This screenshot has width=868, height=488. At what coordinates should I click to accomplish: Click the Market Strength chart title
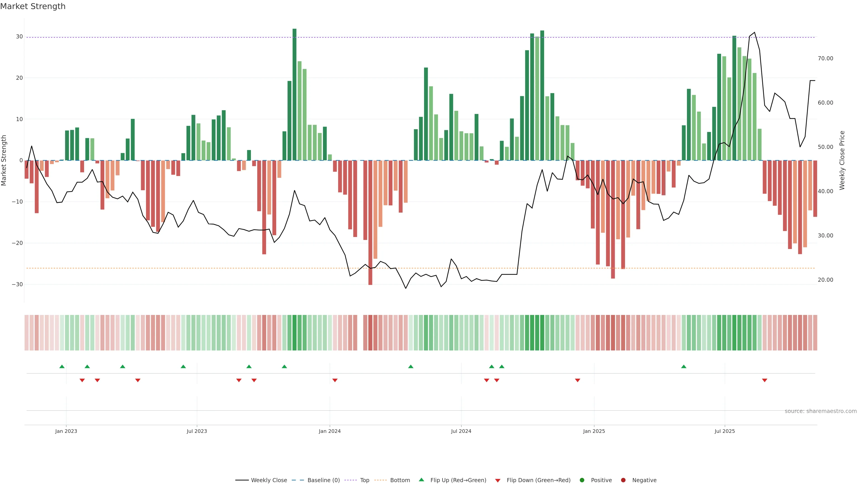(33, 6)
